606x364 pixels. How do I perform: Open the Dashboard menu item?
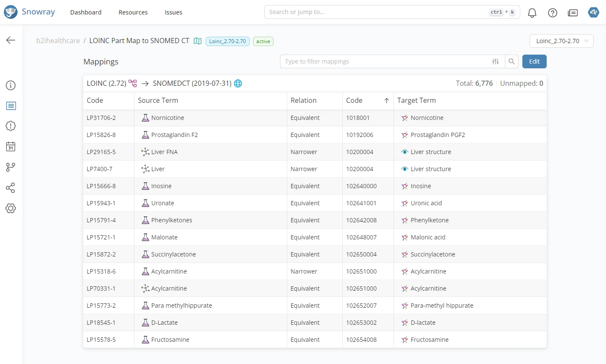coord(86,12)
